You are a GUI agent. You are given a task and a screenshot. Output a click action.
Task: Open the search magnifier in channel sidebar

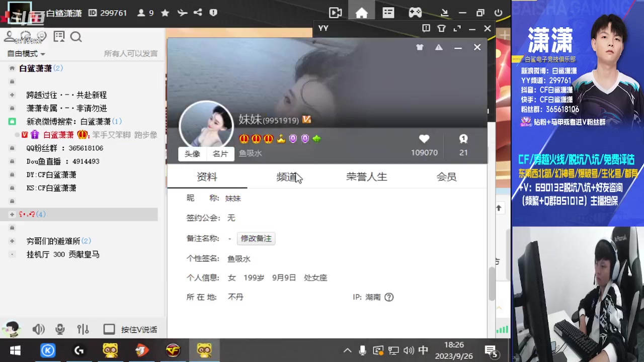coord(76,37)
